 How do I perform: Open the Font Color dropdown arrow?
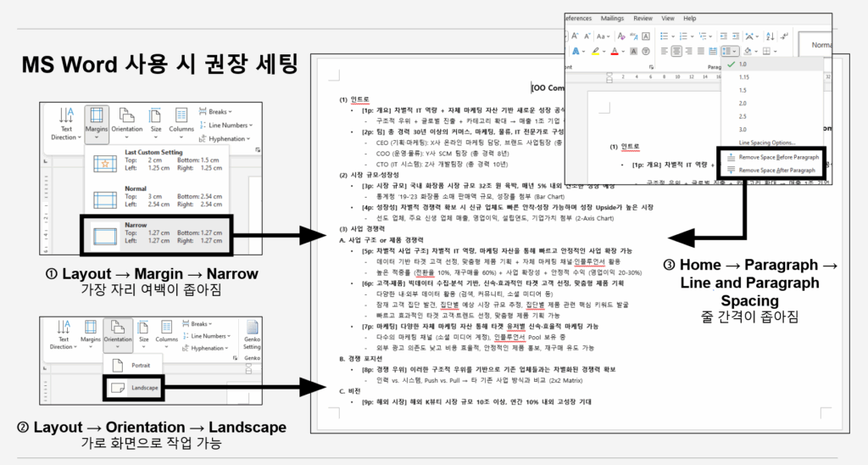pyautogui.click(x=623, y=52)
